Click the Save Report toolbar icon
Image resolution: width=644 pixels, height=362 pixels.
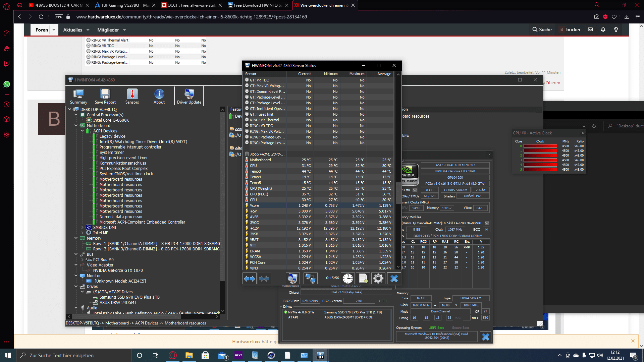tap(105, 96)
